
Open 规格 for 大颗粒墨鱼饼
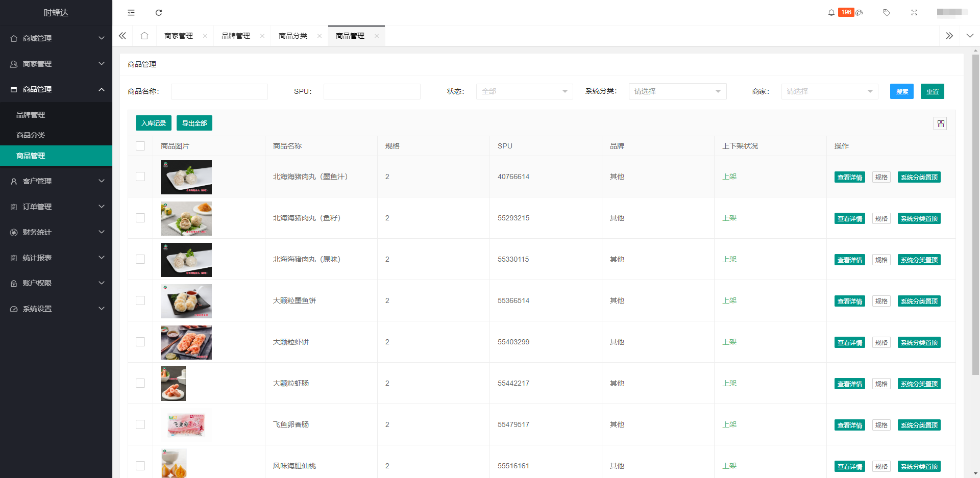coord(881,301)
